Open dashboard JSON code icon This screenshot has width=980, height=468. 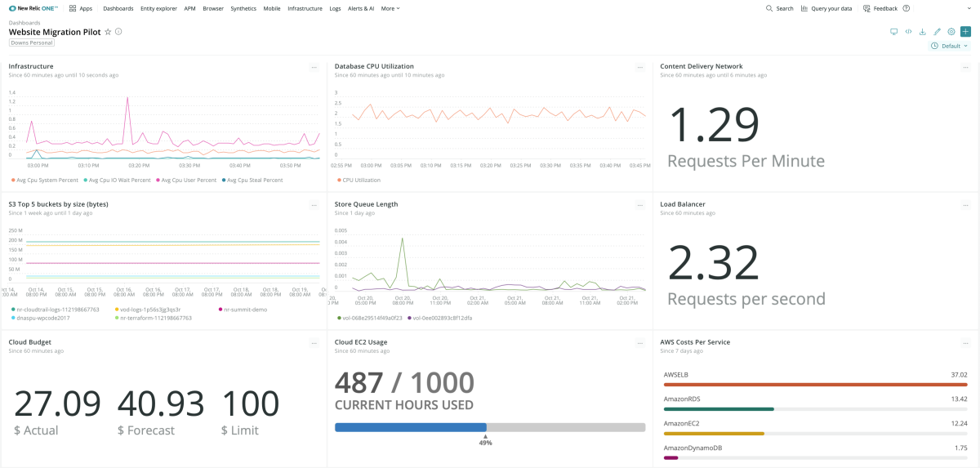[908, 32]
